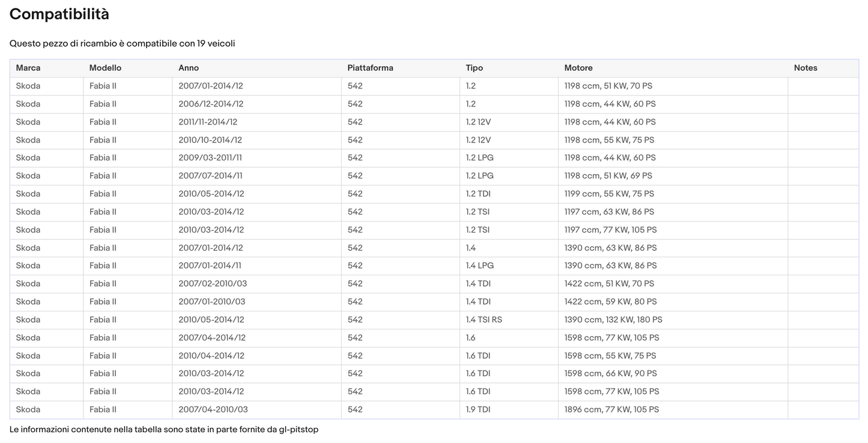Click the 1598 ccm, 66 KW, 90 PS cell

610,373
